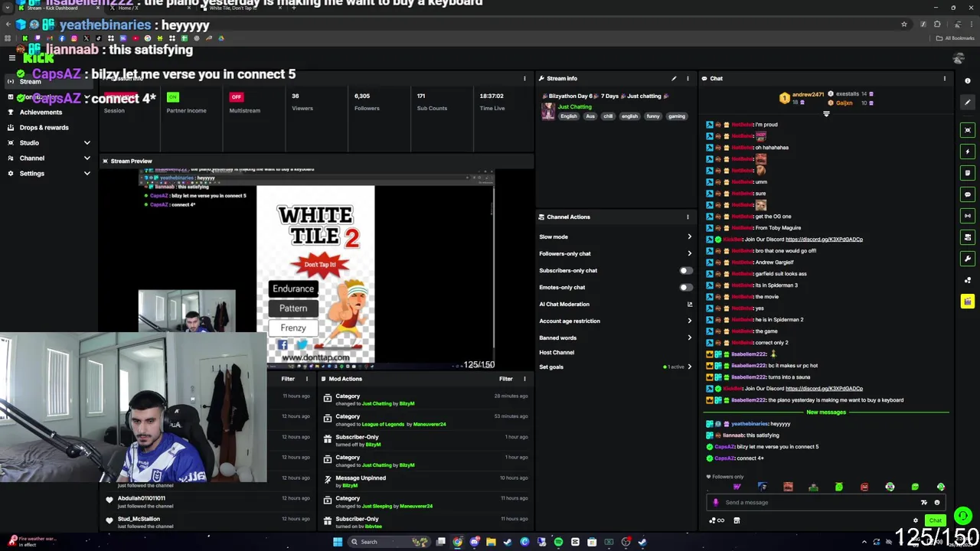Click the pencil edit icon in right toolbar
Image resolution: width=980 pixels, height=551 pixels.
pyautogui.click(x=968, y=103)
